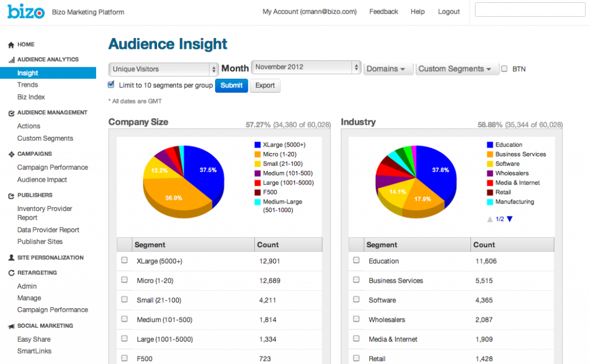Click the Campaigns section icon
The width and height of the screenshot is (589, 364).
(12, 154)
